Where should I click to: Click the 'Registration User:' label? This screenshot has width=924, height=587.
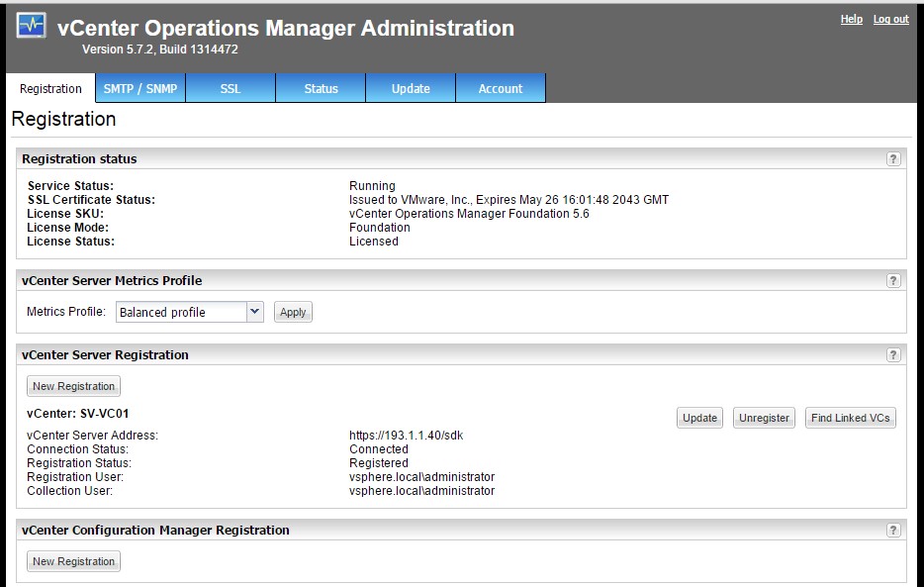(75, 477)
